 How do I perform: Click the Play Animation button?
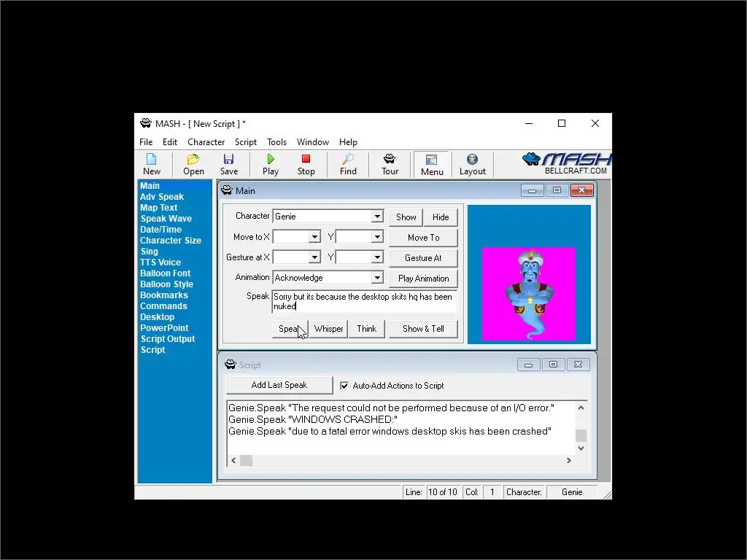[423, 279]
